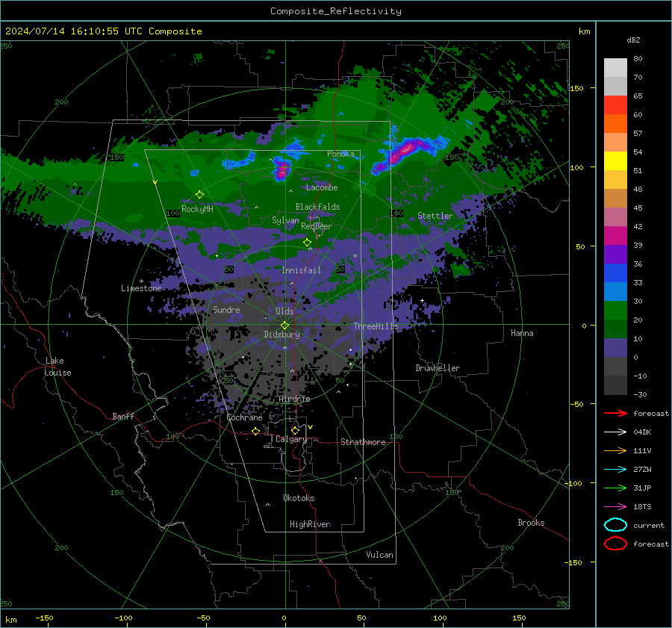Click the RedDeer city label

(x=317, y=226)
